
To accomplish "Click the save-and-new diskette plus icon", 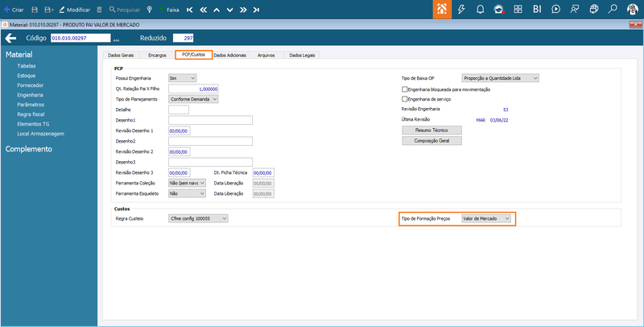I will click(49, 10).
